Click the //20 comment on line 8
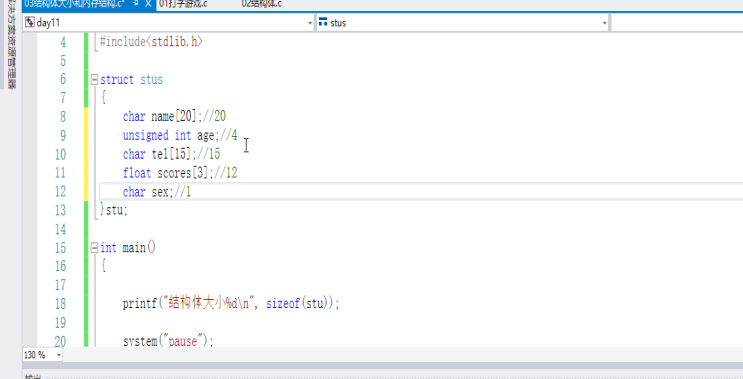Image resolution: width=743 pixels, height=379 pixels. pos(215,116)
